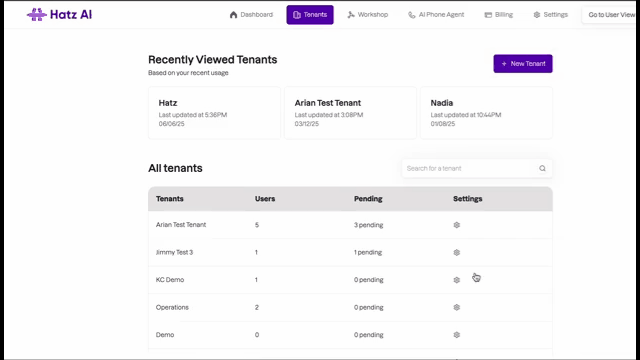
Task: Open settings gear for Arian Test Tenant row
Action: [x=457, y=225]
